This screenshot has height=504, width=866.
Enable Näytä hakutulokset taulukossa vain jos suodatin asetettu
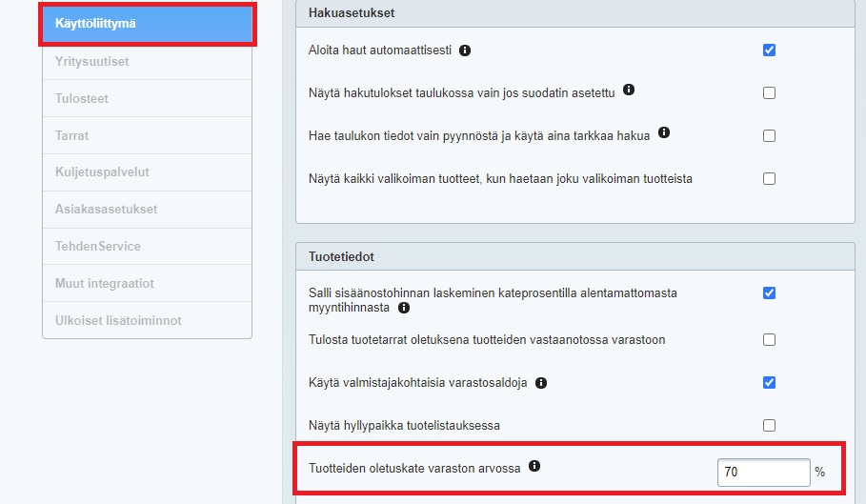769,92
